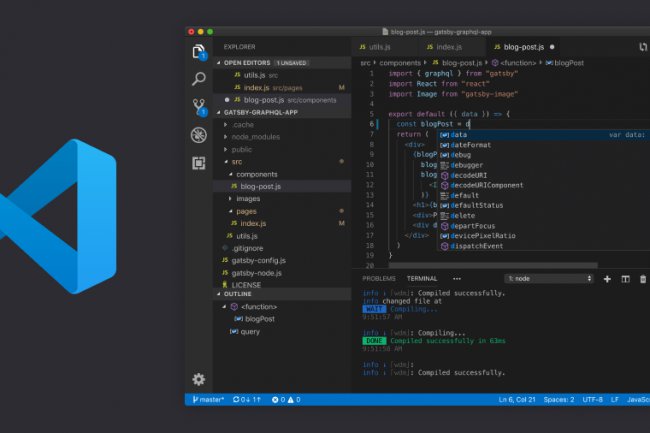The width and height of the screenshot is (650, 433).
Task: Open the Extensions view in activity bar
Action: pyautogui.click(x=199, y=162)
